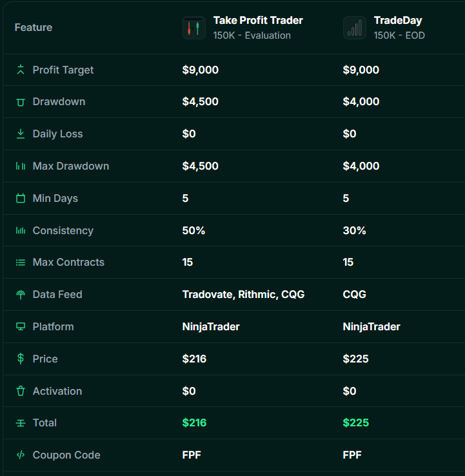Click the Platform label

[53, 326]
